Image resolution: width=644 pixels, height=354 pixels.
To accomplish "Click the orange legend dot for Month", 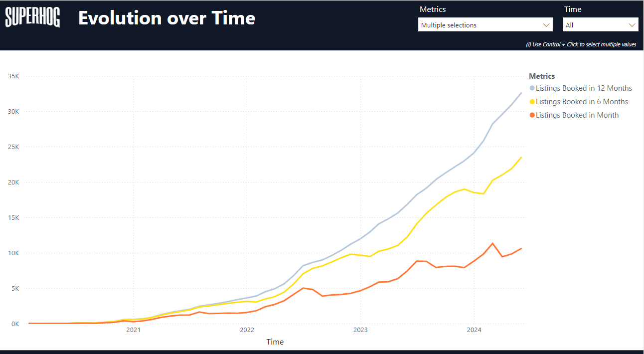I will click(x=532, y=115).
